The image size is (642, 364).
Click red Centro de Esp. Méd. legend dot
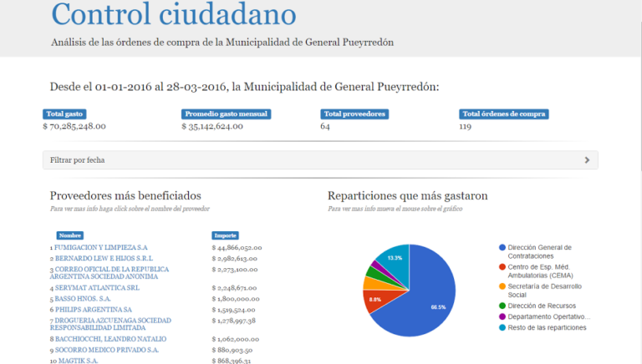[502, 267]
